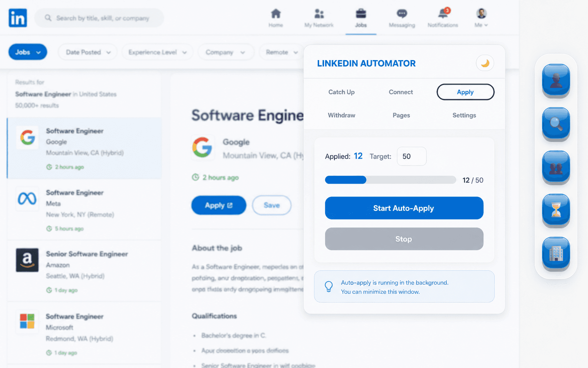Click the magnifying glass sidebar button

[x=556, y=124]
